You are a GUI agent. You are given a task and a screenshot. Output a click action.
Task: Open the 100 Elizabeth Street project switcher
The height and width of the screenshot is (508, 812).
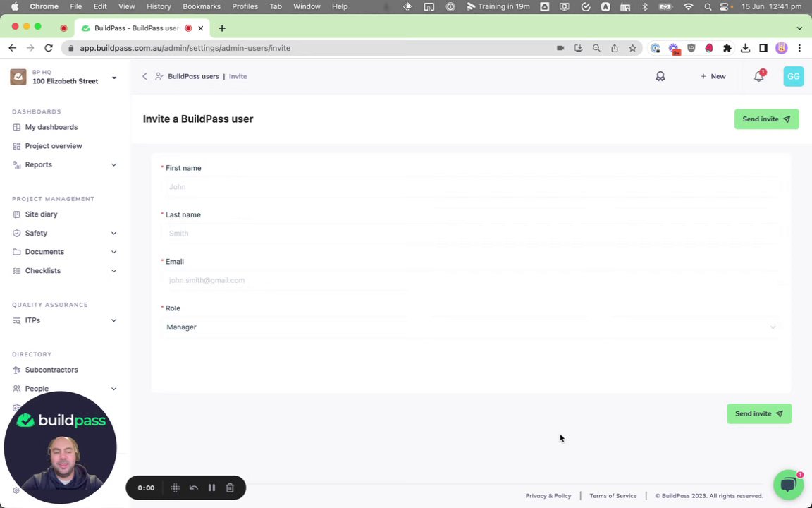63,77
